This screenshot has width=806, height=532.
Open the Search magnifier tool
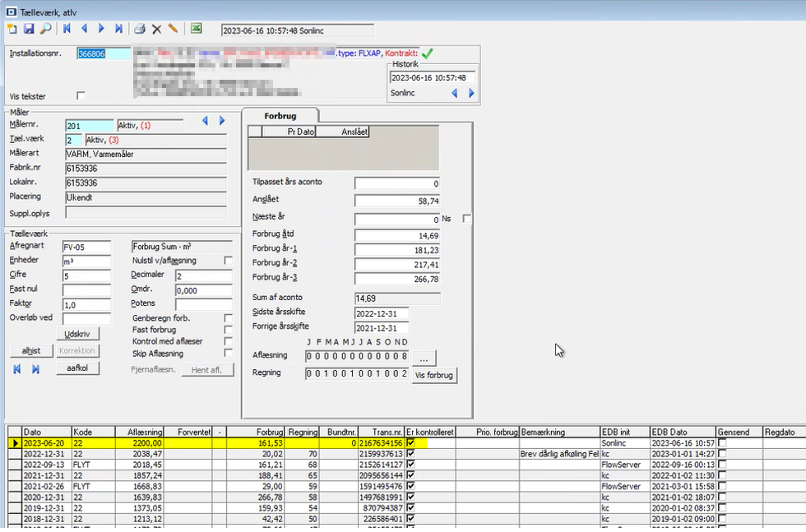coord(46,29)
